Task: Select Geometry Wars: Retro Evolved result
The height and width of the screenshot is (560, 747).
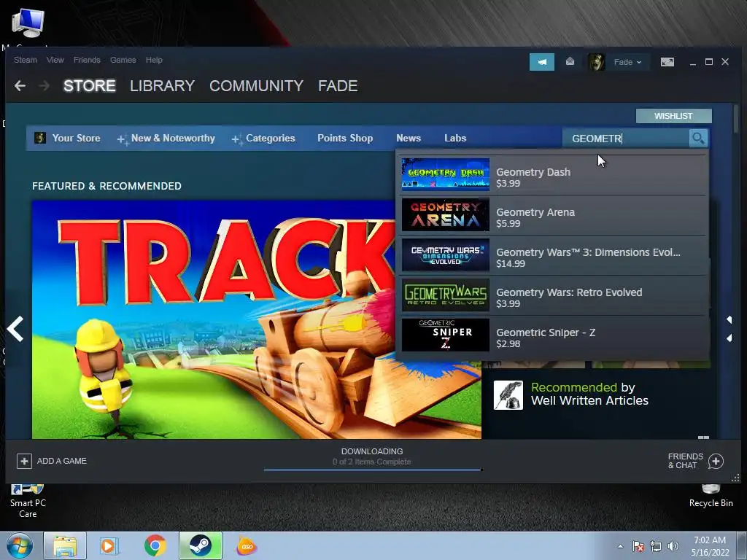Action: point(553,295)
